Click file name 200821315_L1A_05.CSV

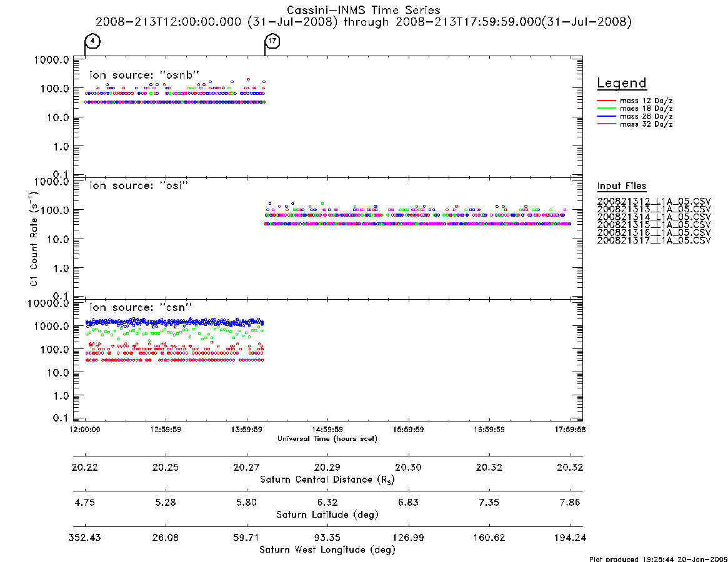pos(654,225)
